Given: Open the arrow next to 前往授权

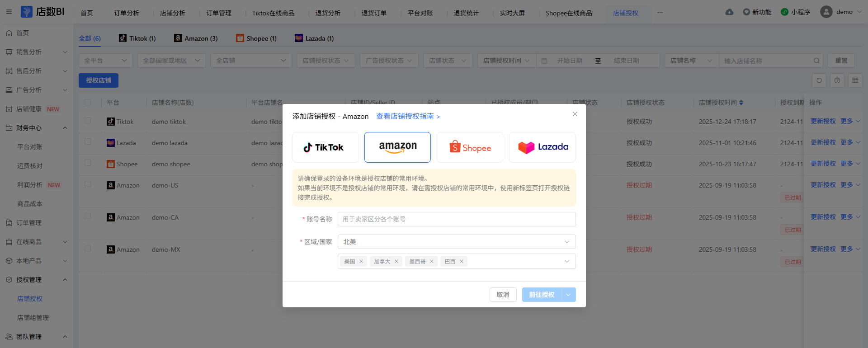Looking at the screenshot, I should tap(569, 295).
